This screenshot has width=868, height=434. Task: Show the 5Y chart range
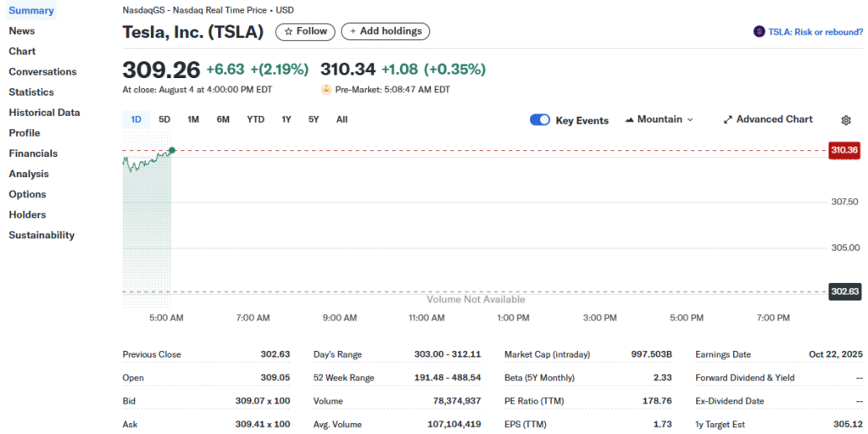pos(314,120)
